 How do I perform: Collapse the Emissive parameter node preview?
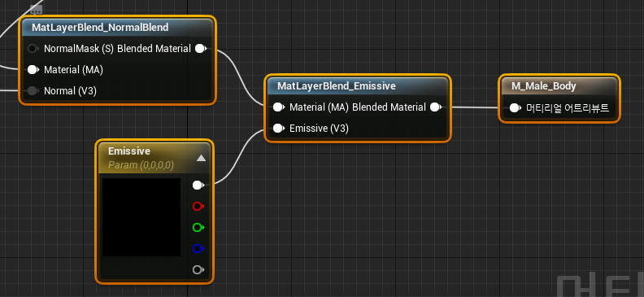(x=201, y=158)
